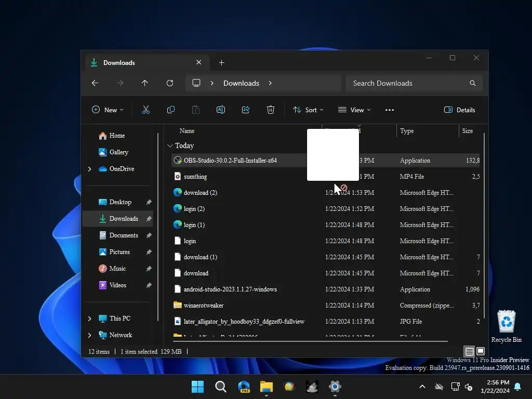Click the horizontal scrollbar in file list

[311, 341]
